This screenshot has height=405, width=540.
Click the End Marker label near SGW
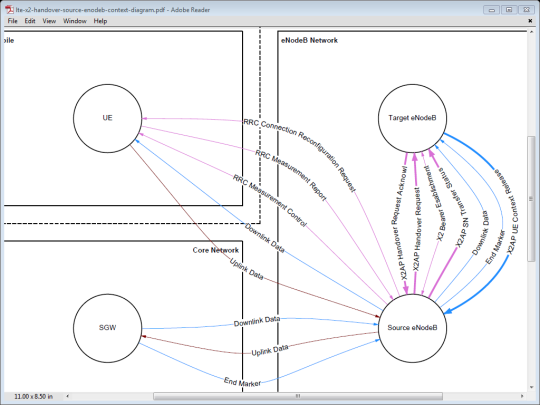click(242, 382)
